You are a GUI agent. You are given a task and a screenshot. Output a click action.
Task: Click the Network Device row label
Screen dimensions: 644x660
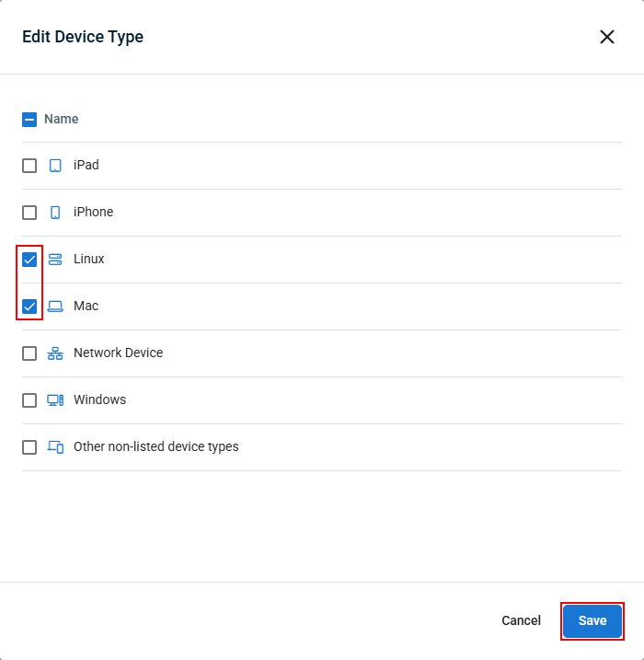[118, 353]
